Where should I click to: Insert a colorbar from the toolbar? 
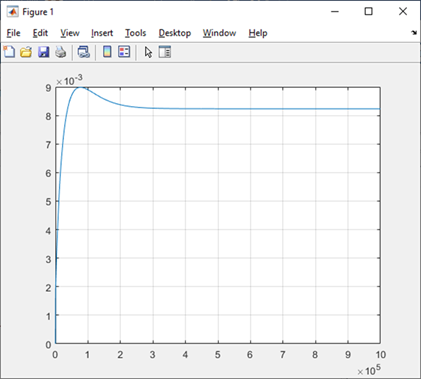pyautogui.click(x=107, y=52)
